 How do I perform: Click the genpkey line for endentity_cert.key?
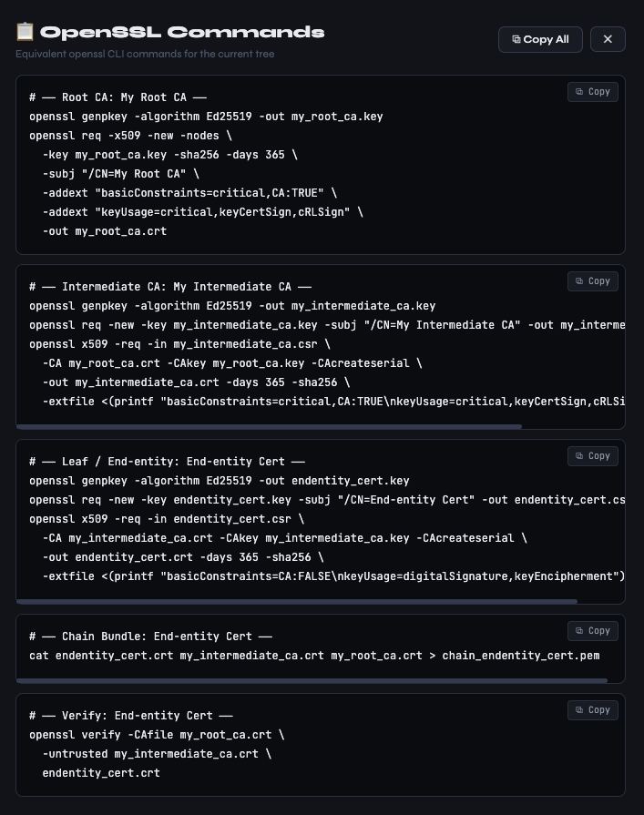coord(219,481)
